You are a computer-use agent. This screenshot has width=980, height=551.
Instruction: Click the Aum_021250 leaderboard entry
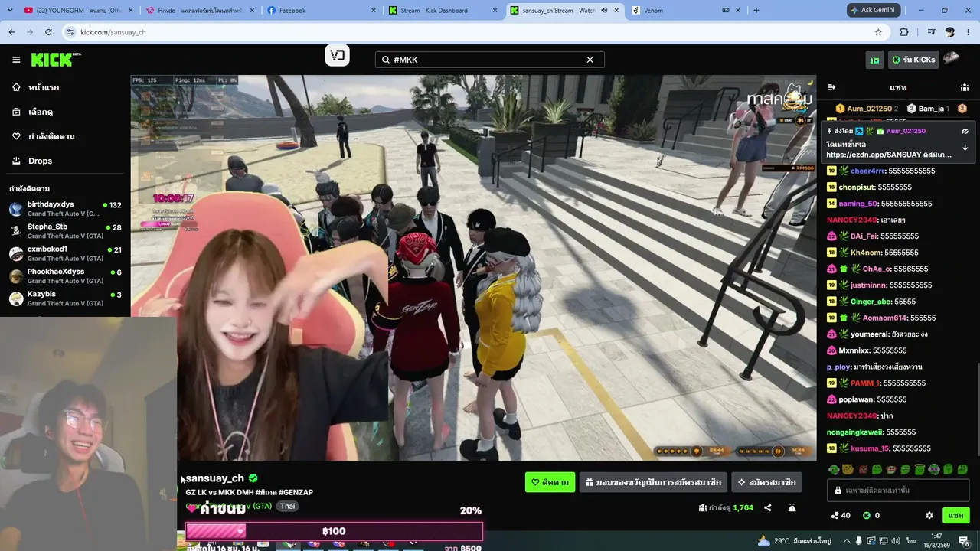(x=867, y=109)
